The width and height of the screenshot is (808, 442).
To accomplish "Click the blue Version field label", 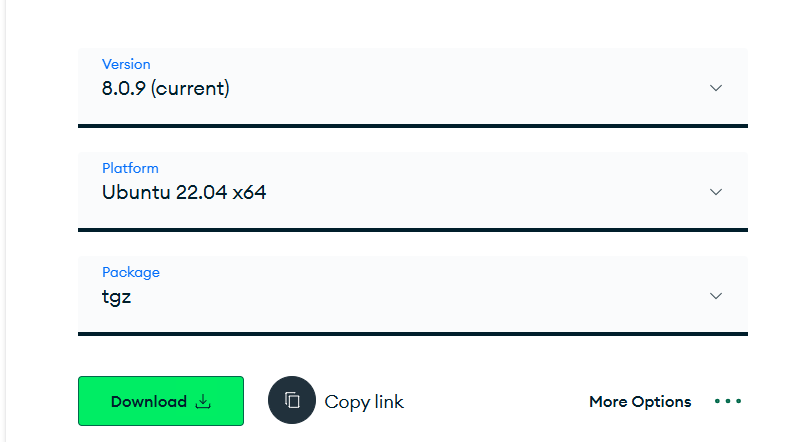I will 126,64.
